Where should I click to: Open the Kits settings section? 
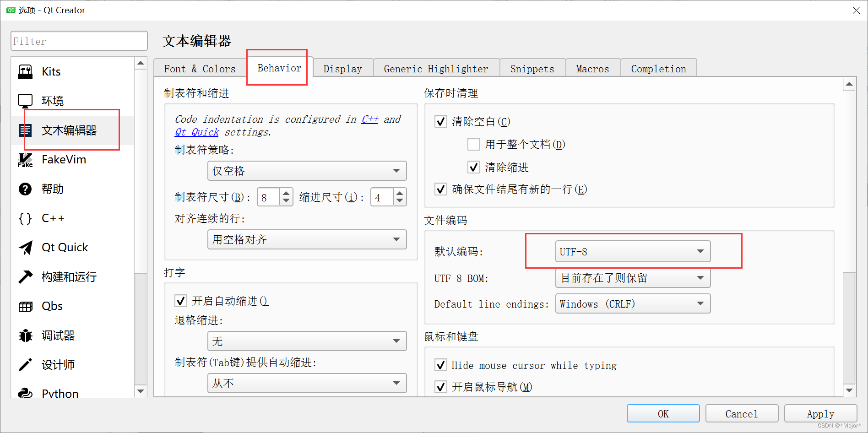tap(51, 71)
